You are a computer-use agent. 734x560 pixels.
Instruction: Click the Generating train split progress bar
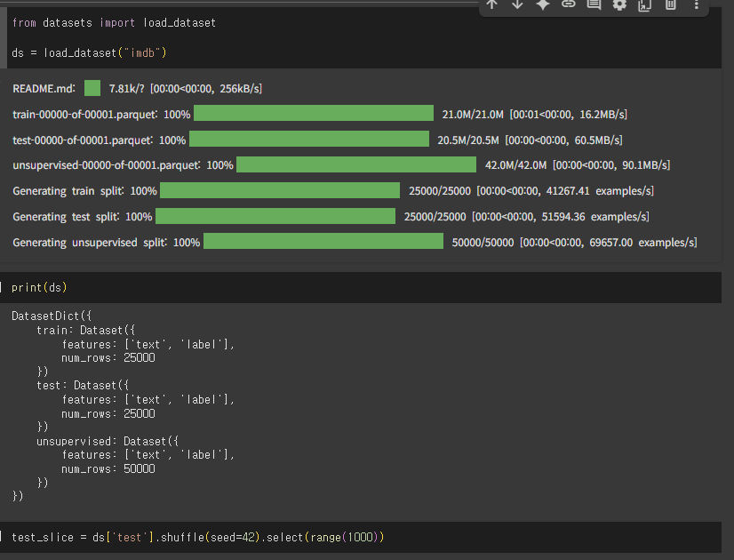click(x=280, y=190)
